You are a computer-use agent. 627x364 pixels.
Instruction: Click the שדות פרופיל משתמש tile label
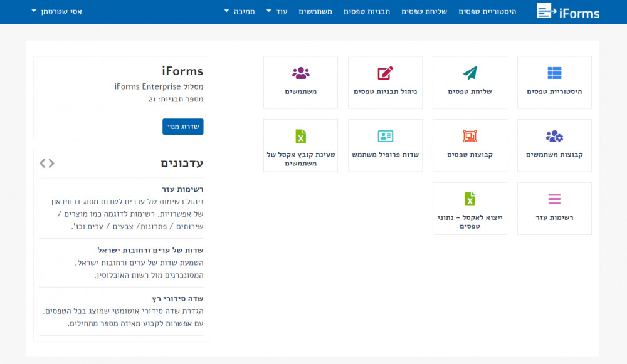coord(385,155)
